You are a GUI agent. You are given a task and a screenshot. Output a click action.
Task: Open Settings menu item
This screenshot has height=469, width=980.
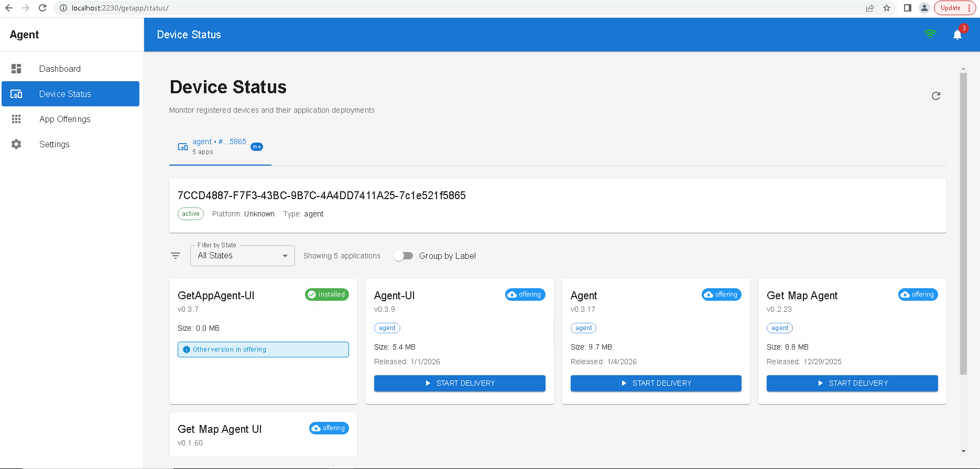[71, 144]
